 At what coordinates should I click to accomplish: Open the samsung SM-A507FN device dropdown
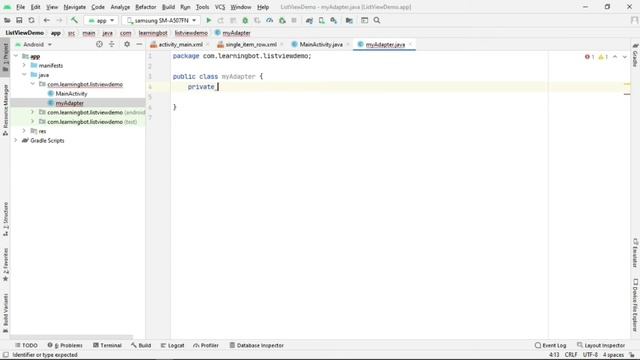coord(161,20)
